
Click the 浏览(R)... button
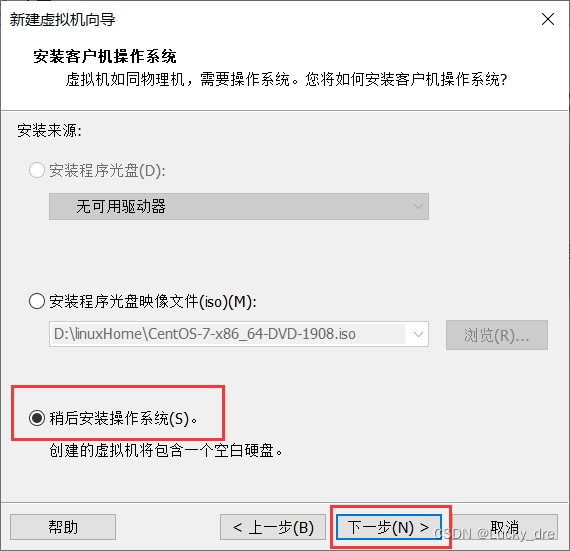[497, 335]
